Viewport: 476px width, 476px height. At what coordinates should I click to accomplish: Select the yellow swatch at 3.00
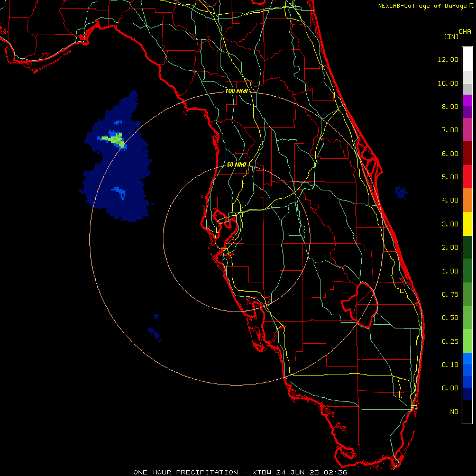467,224
